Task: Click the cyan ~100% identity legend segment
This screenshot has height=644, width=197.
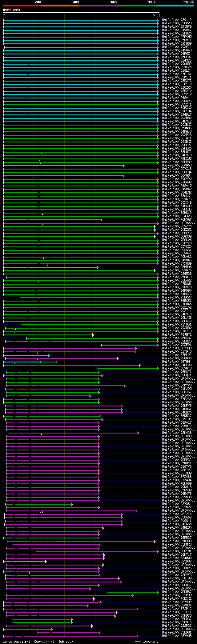Action: (x=175, y=6)
